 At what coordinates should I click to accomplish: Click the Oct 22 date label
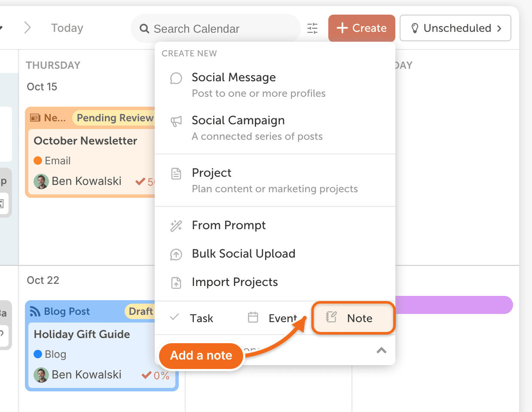(x=43, y=280)
